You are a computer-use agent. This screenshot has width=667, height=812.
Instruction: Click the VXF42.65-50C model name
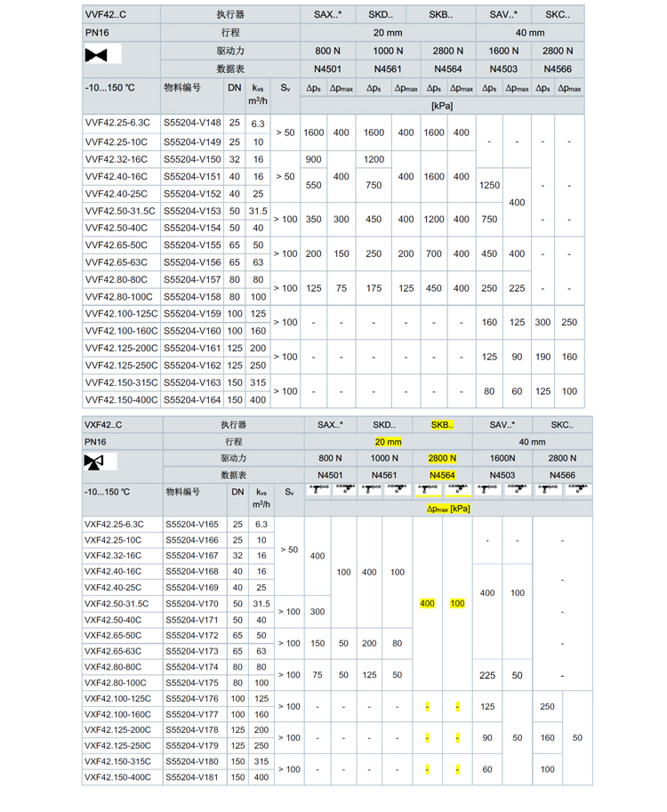[x=112, y=635]
